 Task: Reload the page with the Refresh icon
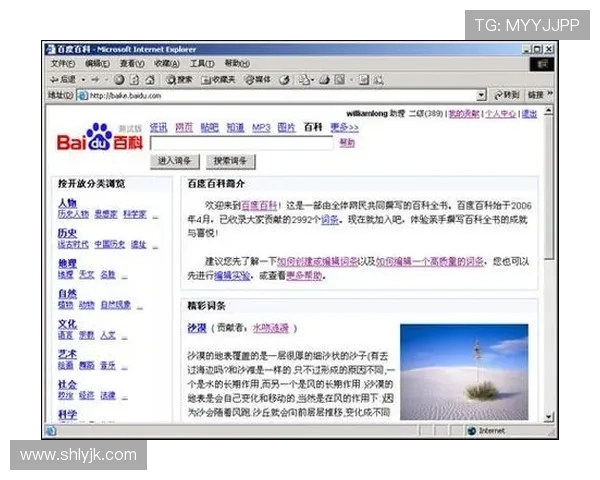click(134, 80)
